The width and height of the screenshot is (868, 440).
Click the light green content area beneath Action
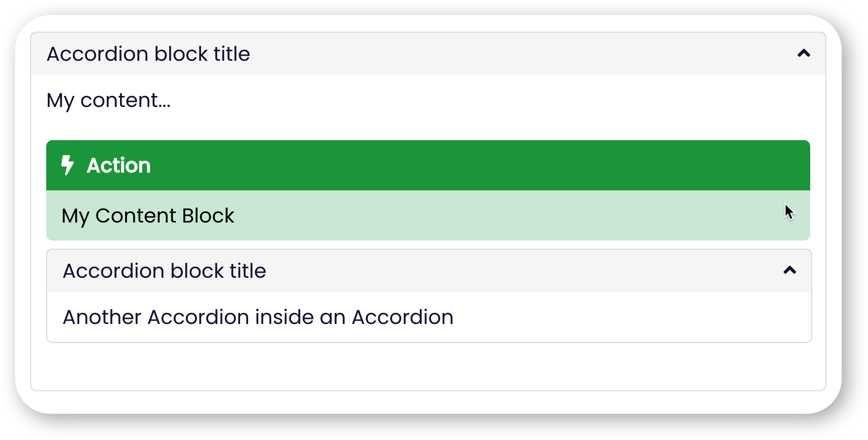(502, 215)
